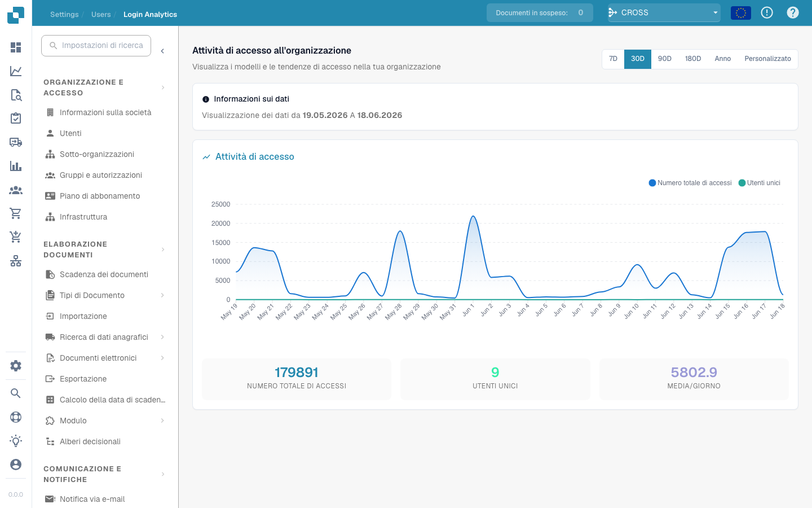Open the clipboard checklist rail icon
The image size is (812, 508).
click(16, 119)
